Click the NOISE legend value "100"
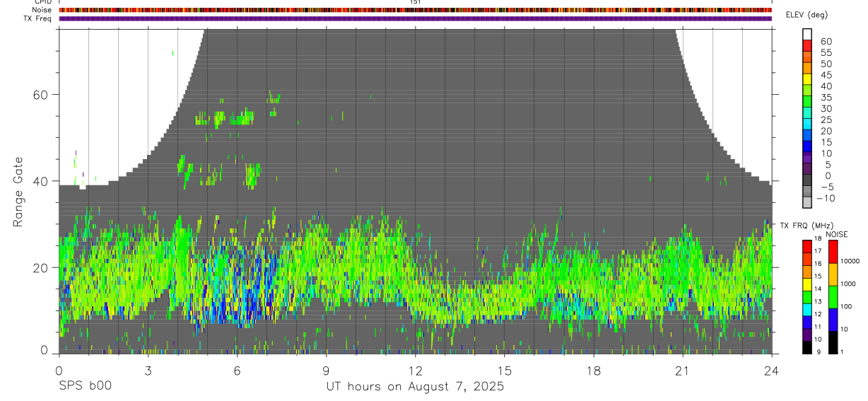The image size is (868, 401). [x=847, y=306]
